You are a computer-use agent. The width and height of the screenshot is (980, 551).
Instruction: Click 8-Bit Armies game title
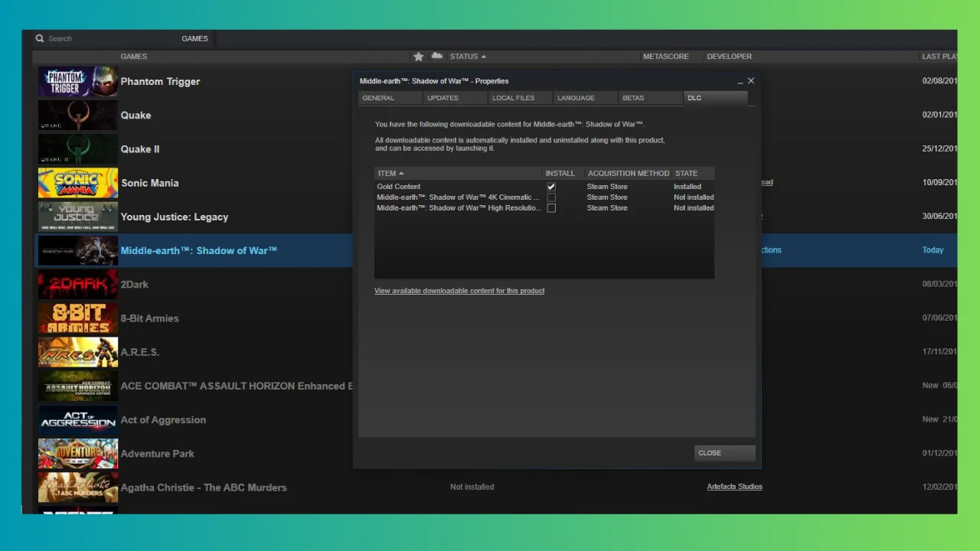[x=149, y=318]
